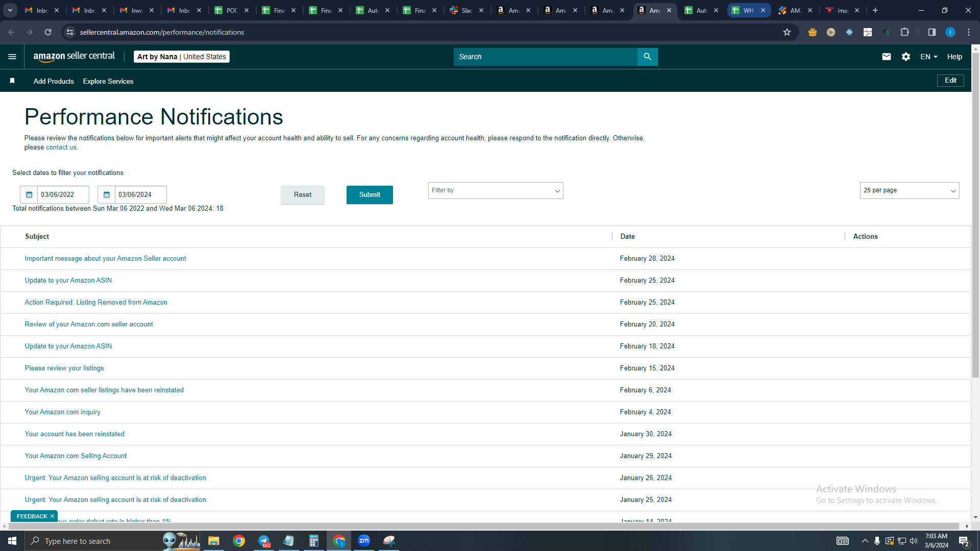Open the Windows notification center
This screenshot has width=980, height=551.
pos(964,541)
